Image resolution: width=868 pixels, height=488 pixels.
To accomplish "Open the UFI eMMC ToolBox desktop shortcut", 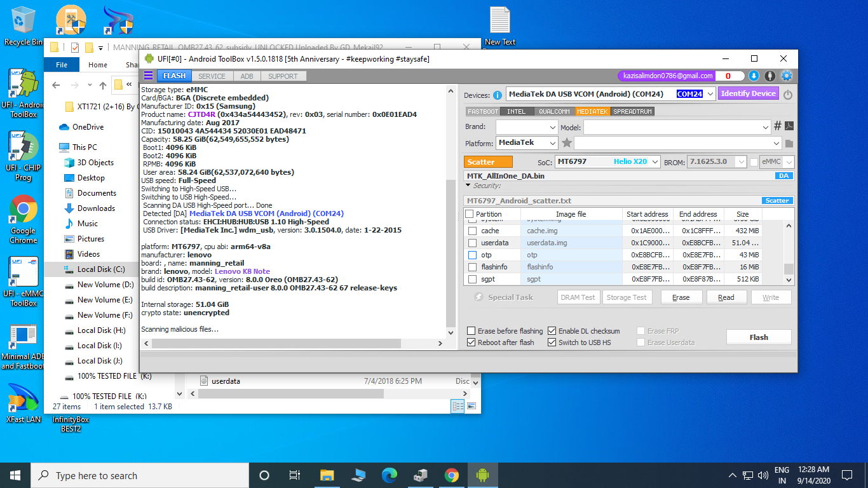I will (23, 281).
